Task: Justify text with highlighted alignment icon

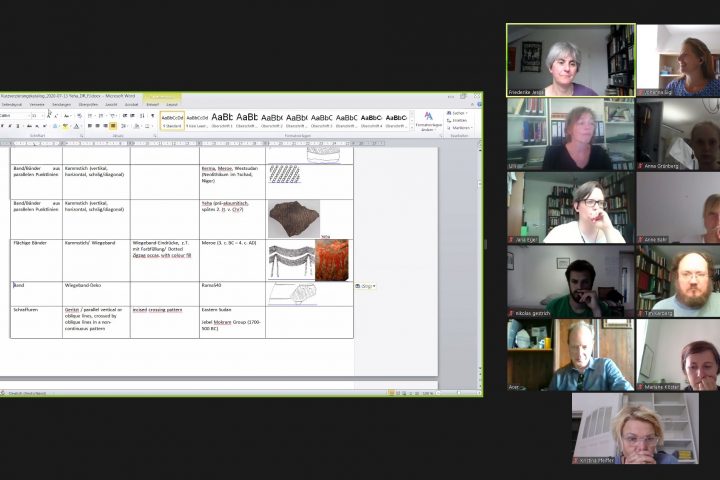Action: click(113, 126)
